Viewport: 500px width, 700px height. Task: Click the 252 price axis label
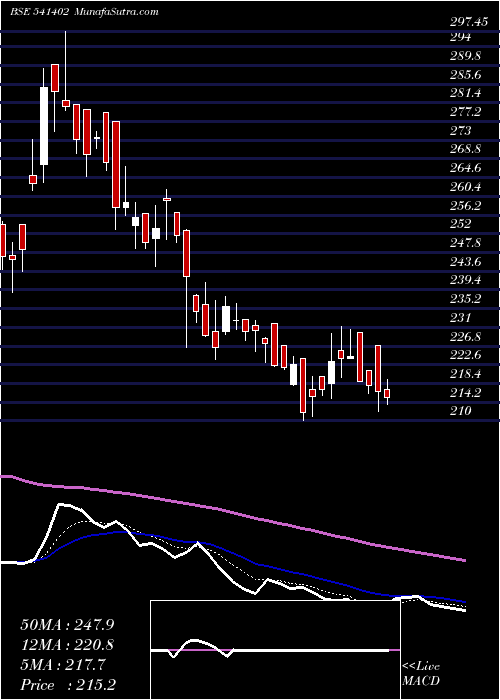click(x=460, y=224)
